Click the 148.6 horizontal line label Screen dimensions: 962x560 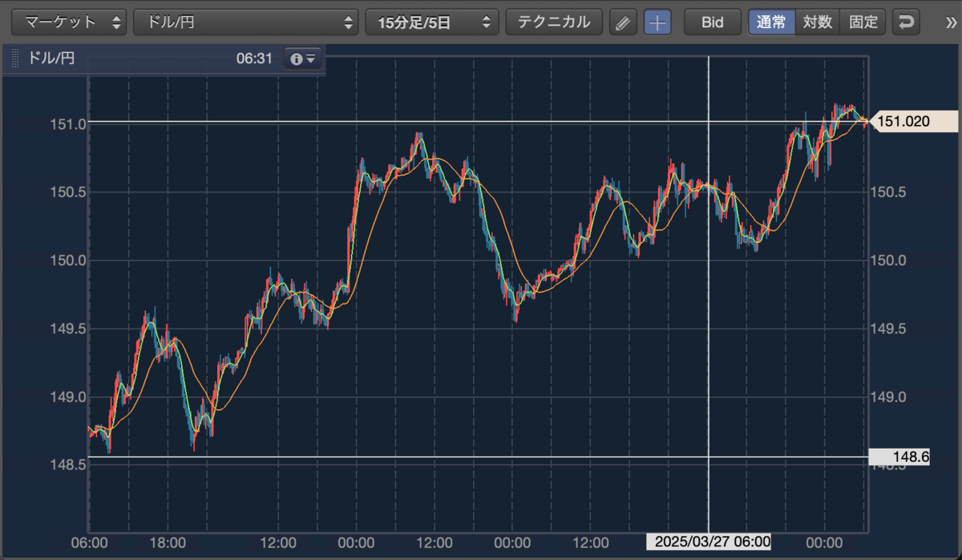point(899,457)
